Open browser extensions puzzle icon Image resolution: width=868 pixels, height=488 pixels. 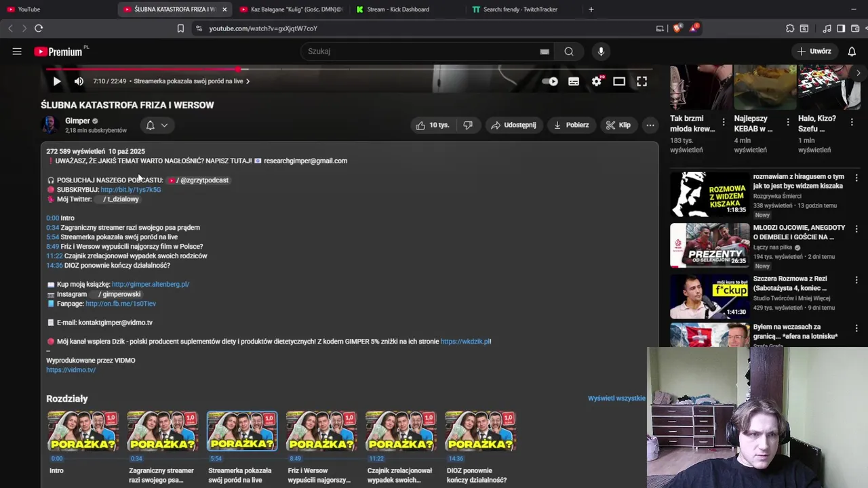pyautogui.click(x=790, y=28)
